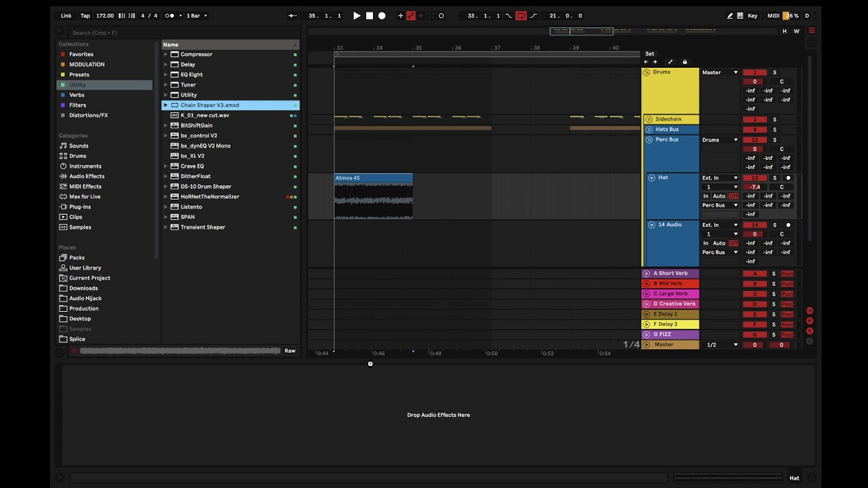
Task: Expand the Chain Shaper V3.amxd item
Action: pos(165,105)
